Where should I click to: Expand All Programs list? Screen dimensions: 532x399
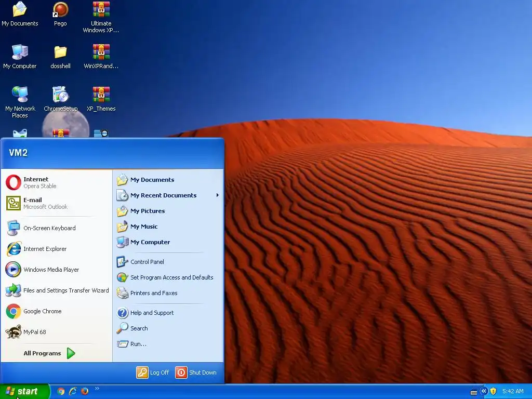click(49, 353)
